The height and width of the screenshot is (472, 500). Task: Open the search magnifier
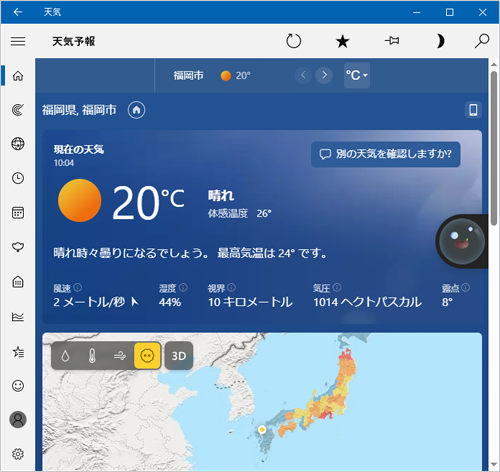[482, 41]
